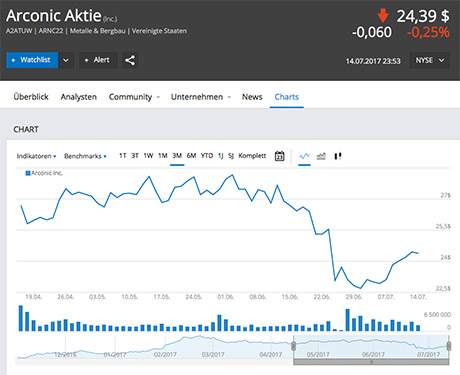Expand the Unternehmen menu
Image resolution: width=460 pixels, height=375 pixels.
click(201, 97)
